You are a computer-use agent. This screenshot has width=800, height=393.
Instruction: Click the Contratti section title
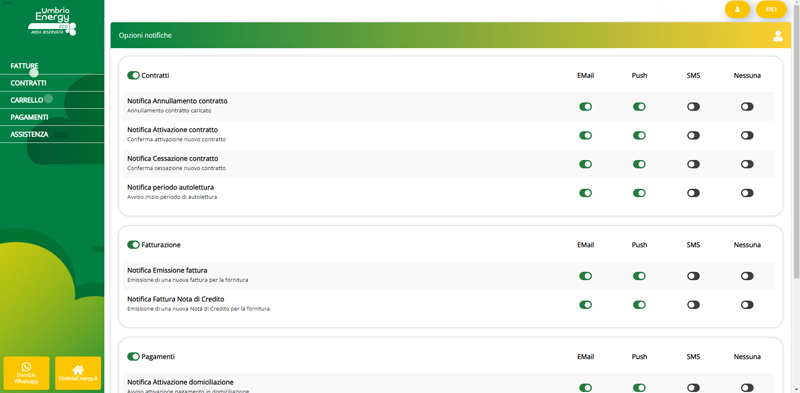[155, 76]
